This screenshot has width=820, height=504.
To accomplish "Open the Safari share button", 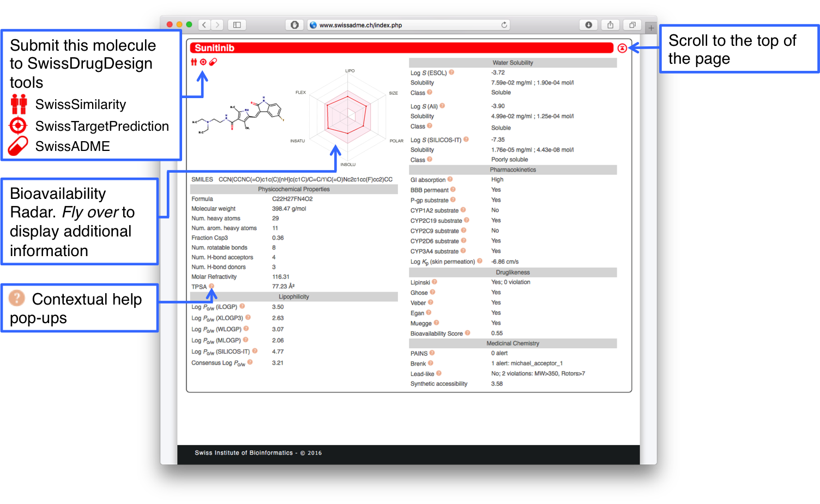I will coord(611,25).
